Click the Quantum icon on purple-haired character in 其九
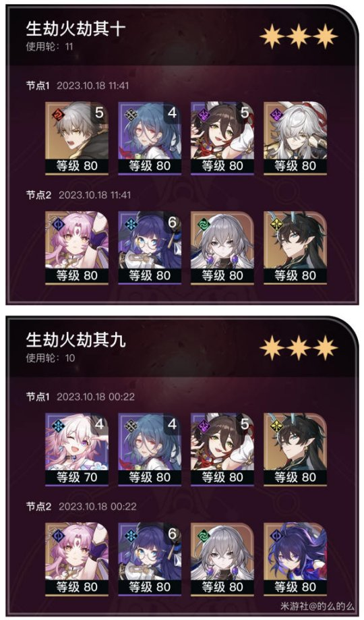The height and width of the screenshot is (620, 364). coord(276,535)
